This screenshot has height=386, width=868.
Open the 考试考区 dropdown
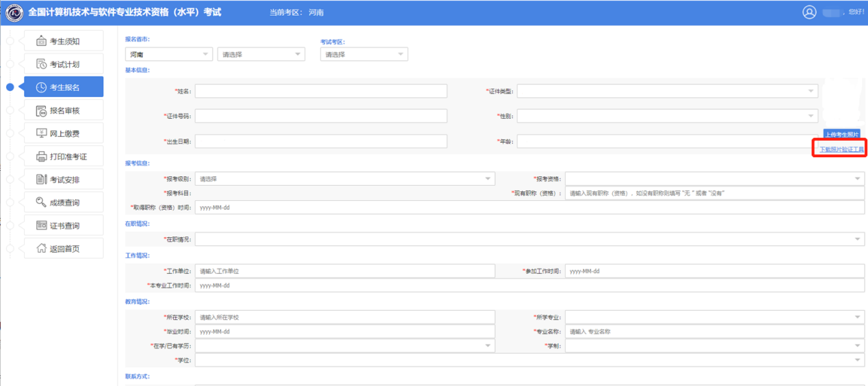[x=363, y=55]
